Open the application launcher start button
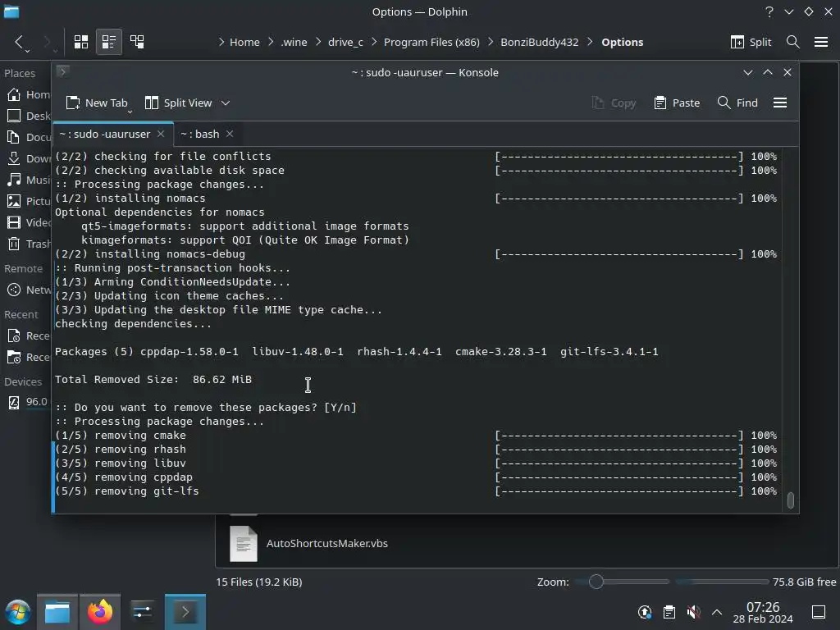The image size is (840, 630). [18, 612]
